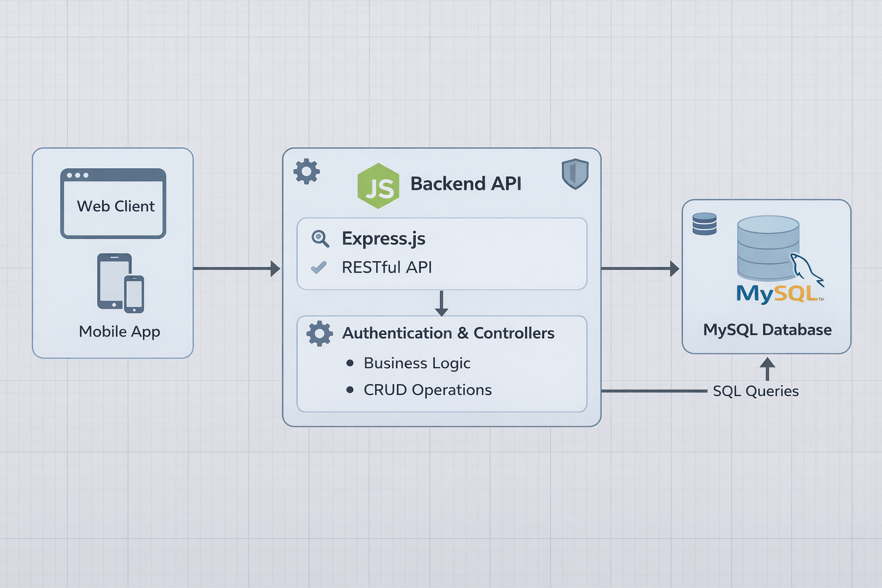The height and width of the screenshot is (588, 882).
Task: Click the shield icon in Backend API box
Action: pos(575,173)
